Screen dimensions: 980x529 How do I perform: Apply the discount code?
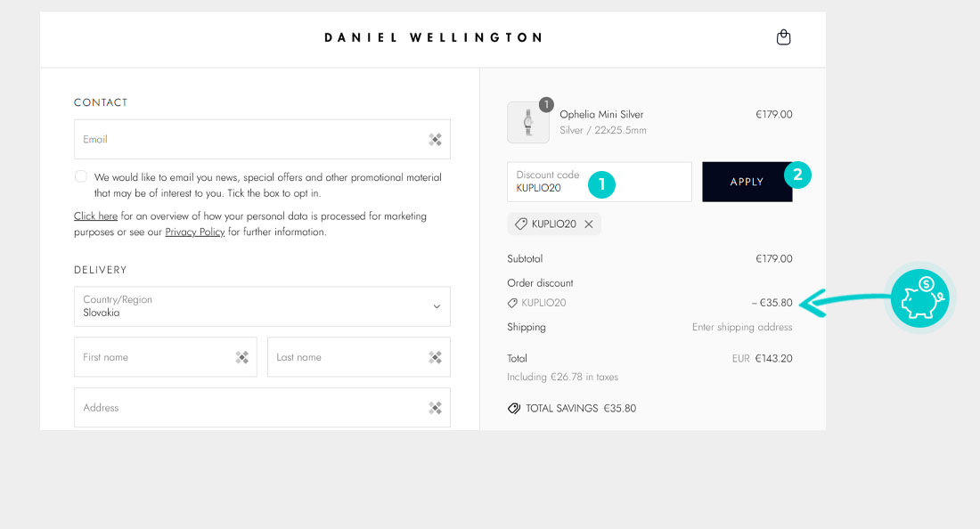(x=747, y=182)
